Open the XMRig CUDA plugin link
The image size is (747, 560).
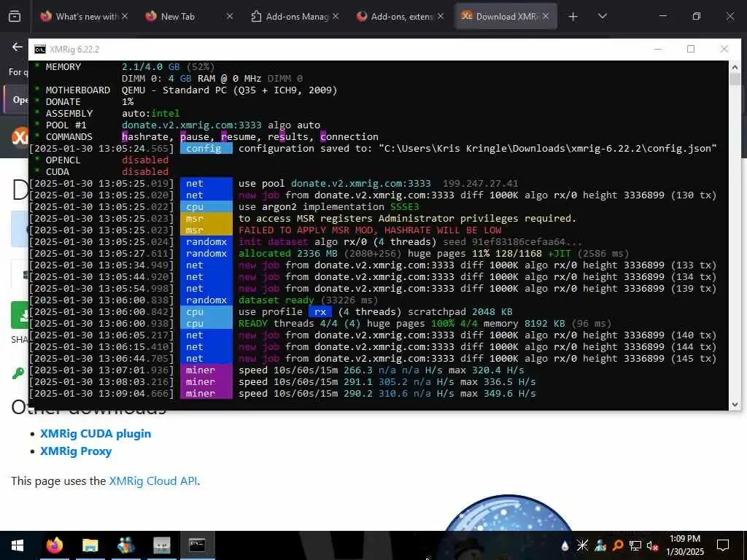point(96,434)
